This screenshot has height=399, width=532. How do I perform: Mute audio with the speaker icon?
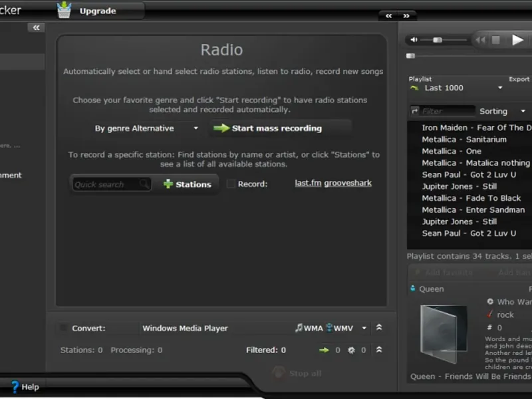(x=414, y=40)
